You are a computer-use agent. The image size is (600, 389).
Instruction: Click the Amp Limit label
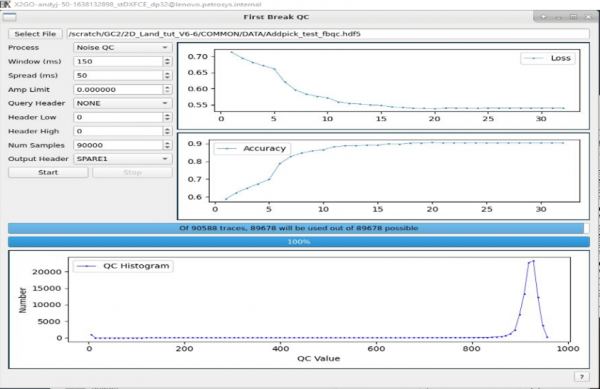[29, 90]
